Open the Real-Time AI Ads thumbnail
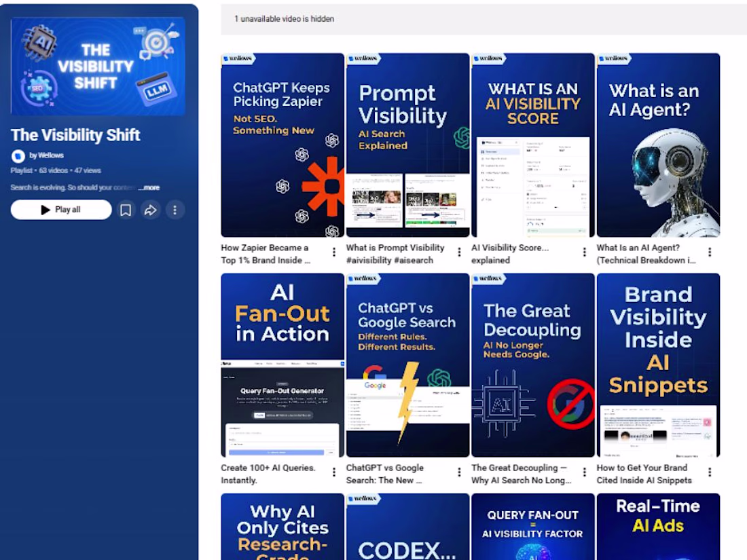This screenshot has height=560, width=747. [x=659, y=527]
